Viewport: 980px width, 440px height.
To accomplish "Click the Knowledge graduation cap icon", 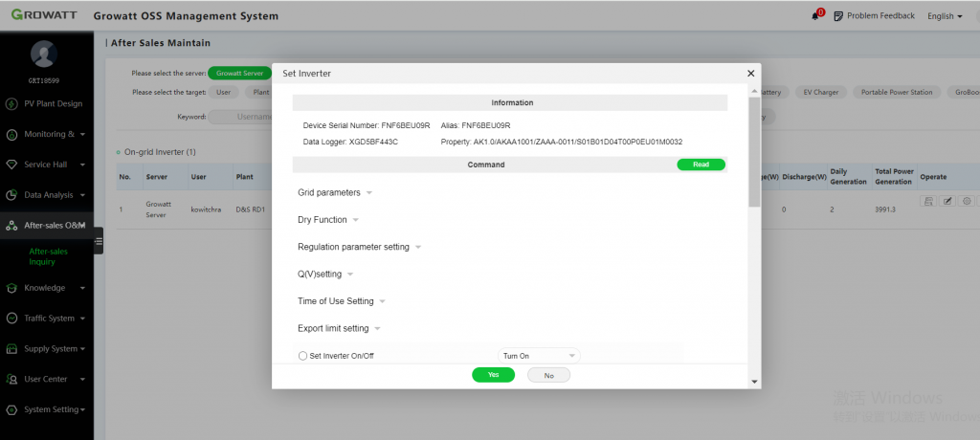I will pos(11,288).
